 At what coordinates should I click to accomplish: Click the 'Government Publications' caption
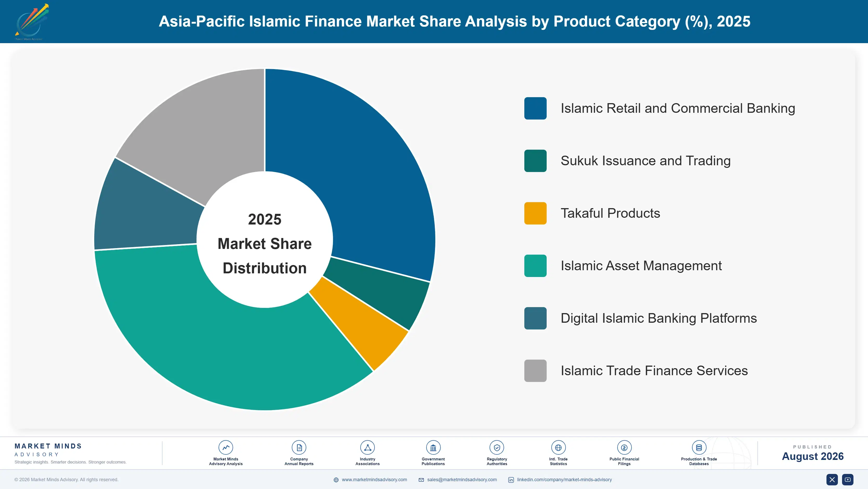tap(433, 461)
